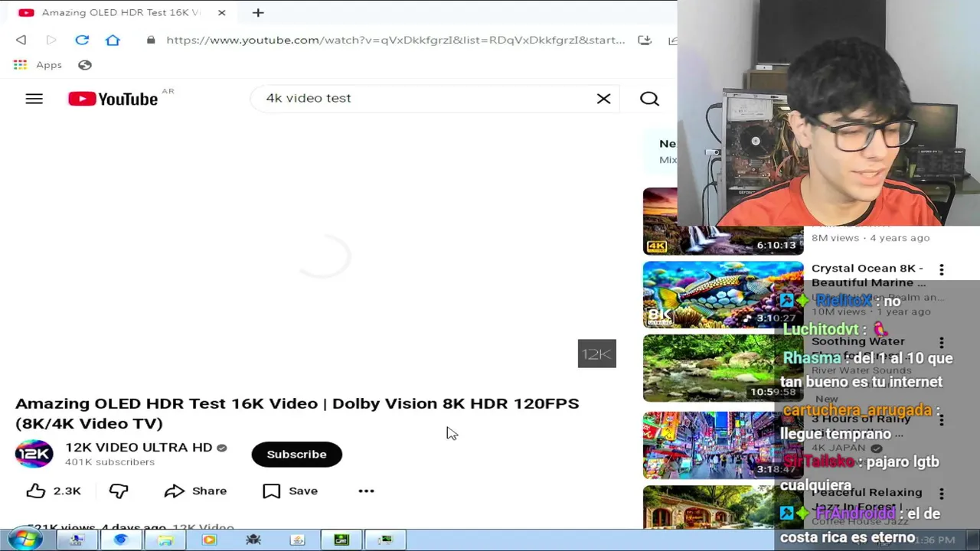Open the 12K VIDEO ULTRA HD channel name

point(139,447)
